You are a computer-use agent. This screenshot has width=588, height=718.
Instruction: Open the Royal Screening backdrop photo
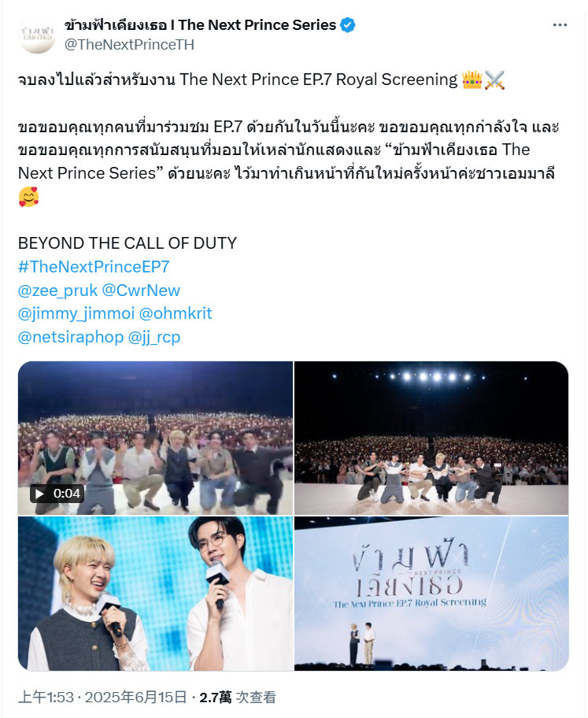click(431, 594)
